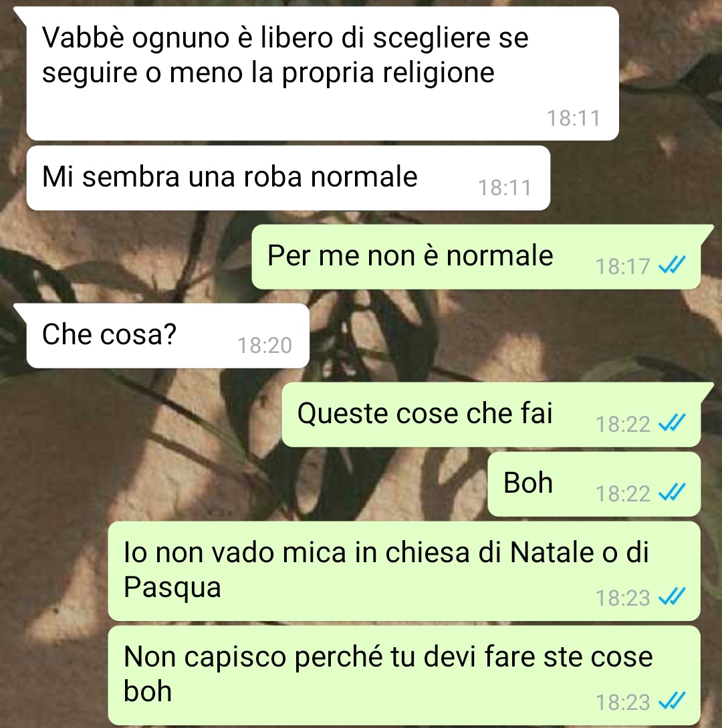
Task: Click the 18:22 time on 'Queste cose che fai'
Action: point(622,424)
